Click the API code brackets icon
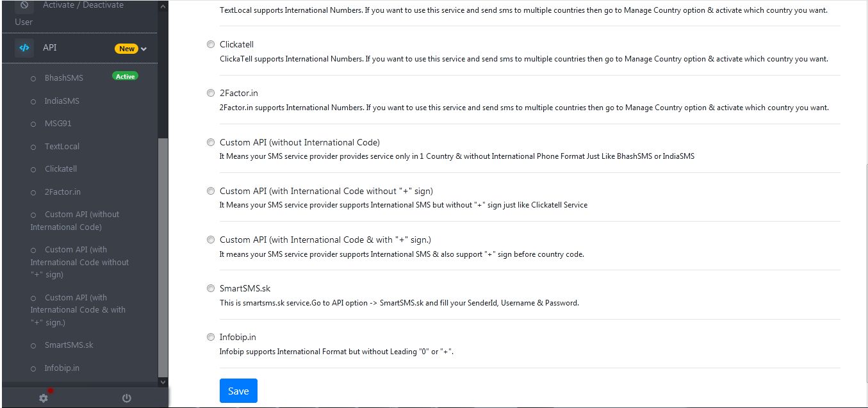The image size is (868, 408). tap(24, 47)
